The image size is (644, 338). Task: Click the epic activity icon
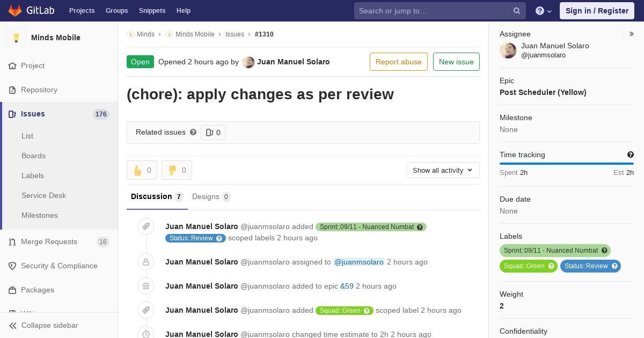(146, 286)
